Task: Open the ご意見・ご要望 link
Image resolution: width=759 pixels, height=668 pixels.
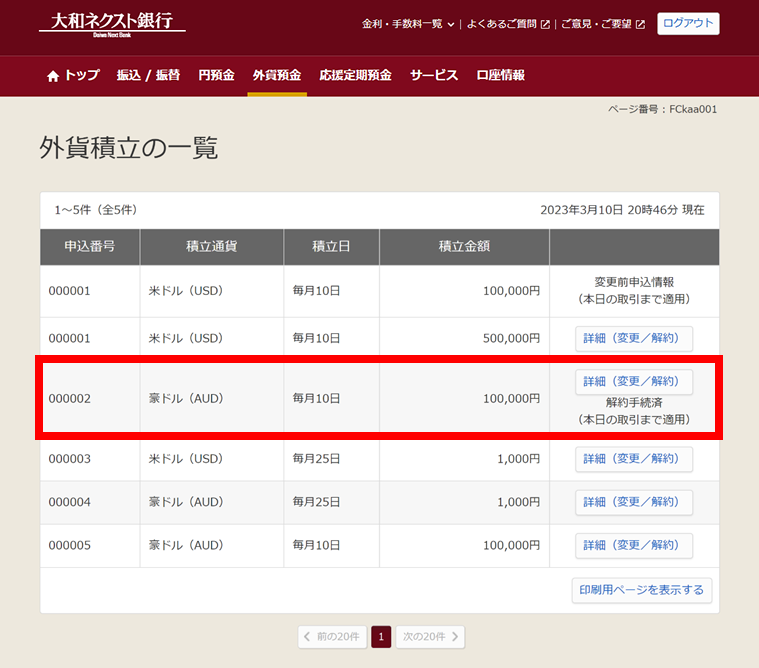Action: (x=596, y=24)
